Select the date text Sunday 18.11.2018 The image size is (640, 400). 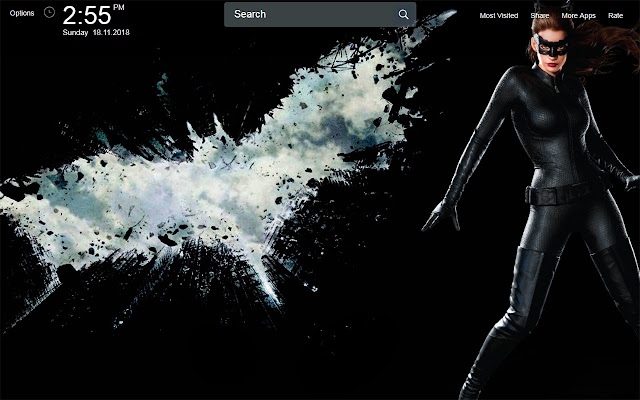pyautogui.click(x=96, y=32)
